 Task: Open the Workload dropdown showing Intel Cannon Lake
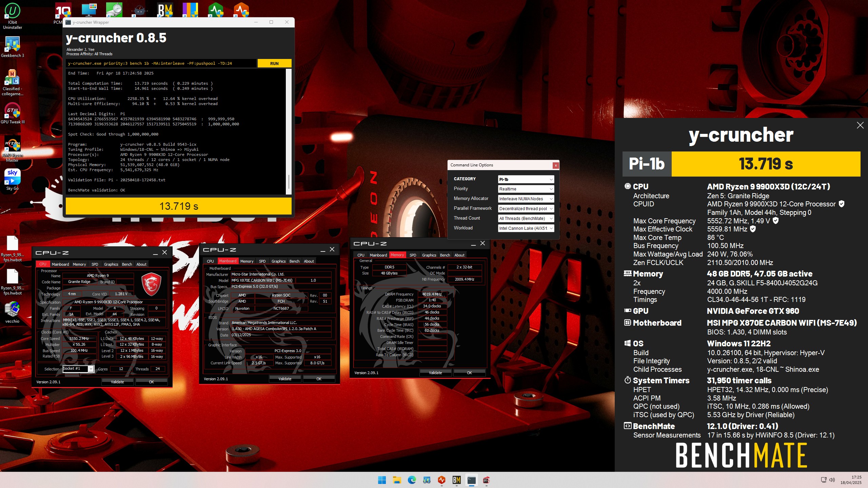(526, 228)
